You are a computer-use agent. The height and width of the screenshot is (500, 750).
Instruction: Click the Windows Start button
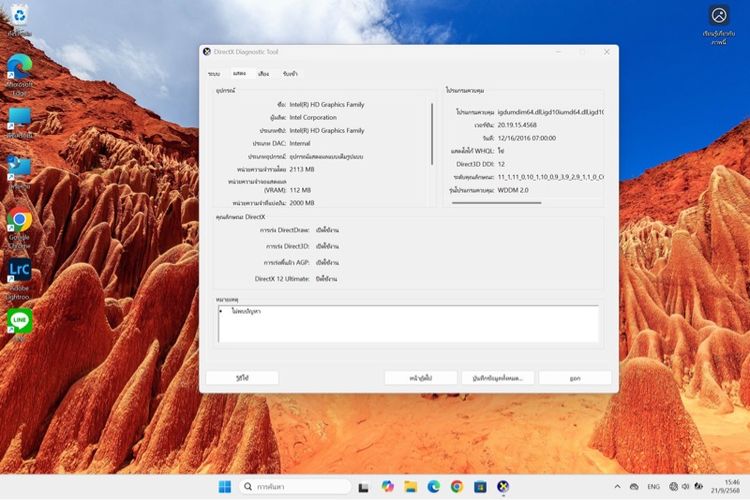click(x=224, y=487)
